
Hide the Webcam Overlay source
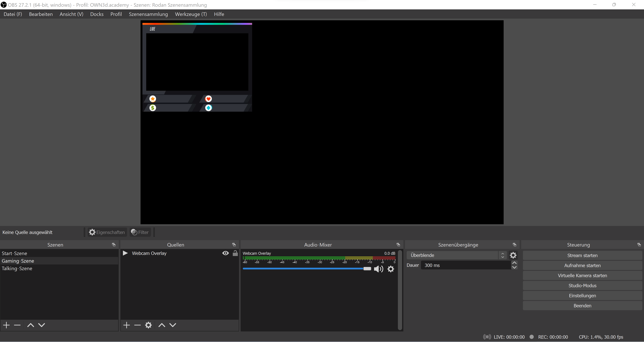[x=225, y=253]
